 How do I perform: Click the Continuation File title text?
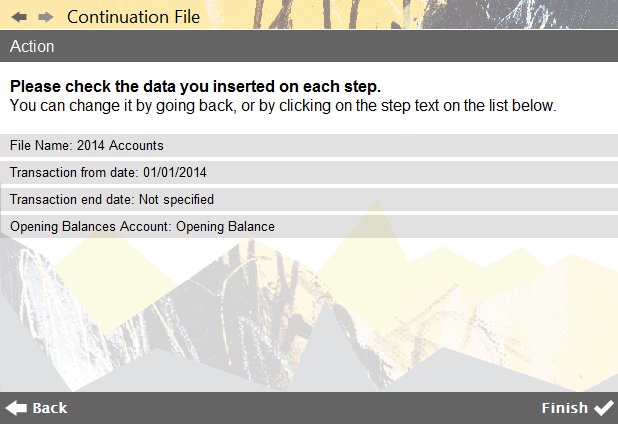coord(134,17)
